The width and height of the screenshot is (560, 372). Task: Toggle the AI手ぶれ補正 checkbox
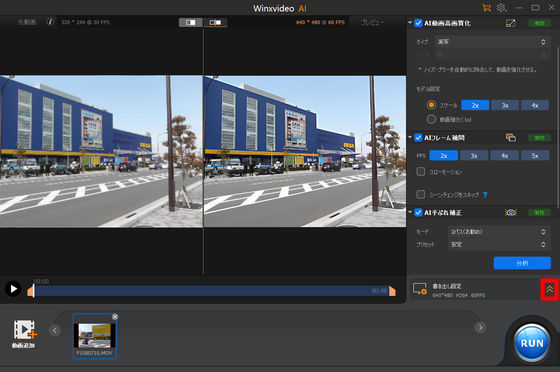418,212
